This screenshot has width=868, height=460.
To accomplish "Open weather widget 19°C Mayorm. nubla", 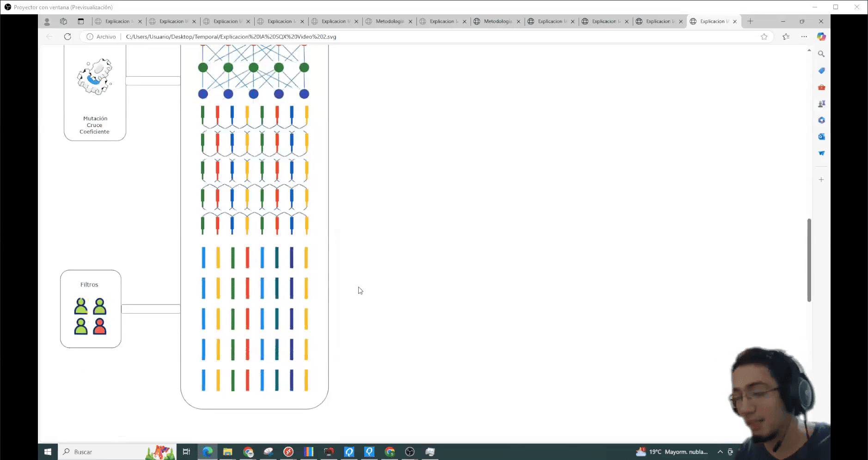I will (672, 452).
